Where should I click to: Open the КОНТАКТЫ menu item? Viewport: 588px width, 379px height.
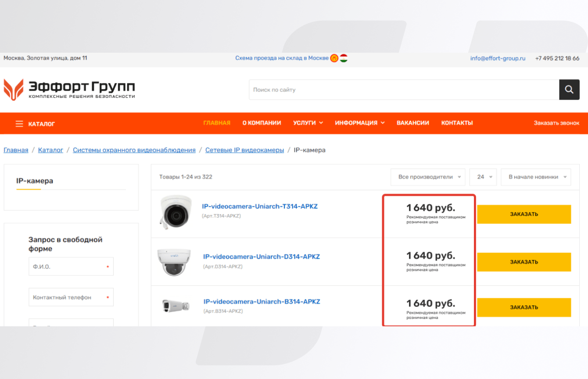[457, 123]
